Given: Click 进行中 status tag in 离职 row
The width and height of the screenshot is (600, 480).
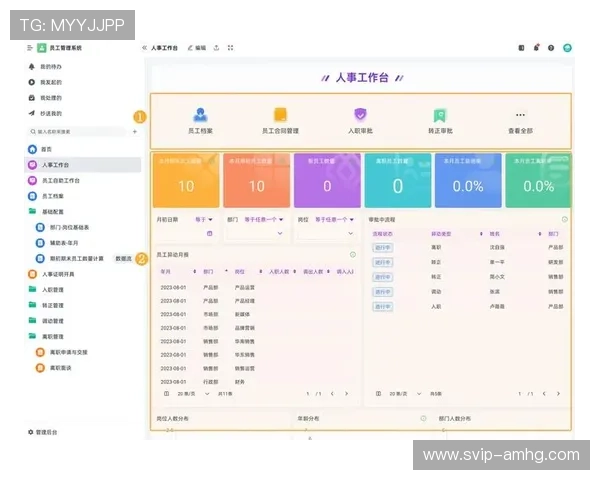Looking at the screenshot, I should pos(383,248).
